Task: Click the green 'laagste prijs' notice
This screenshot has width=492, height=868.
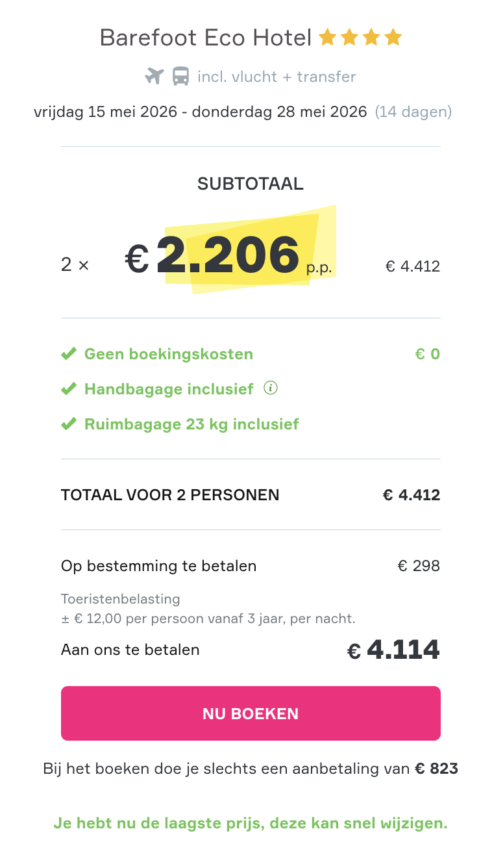Action: 251,824
